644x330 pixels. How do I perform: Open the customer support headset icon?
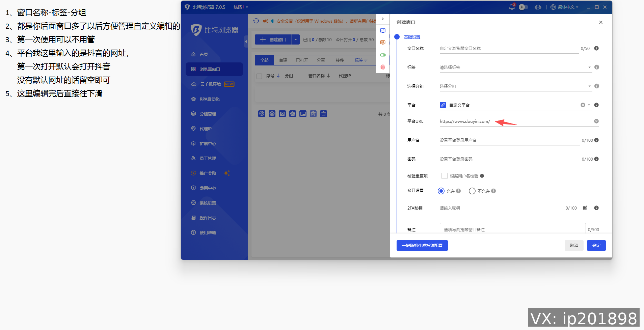(538, 7)
